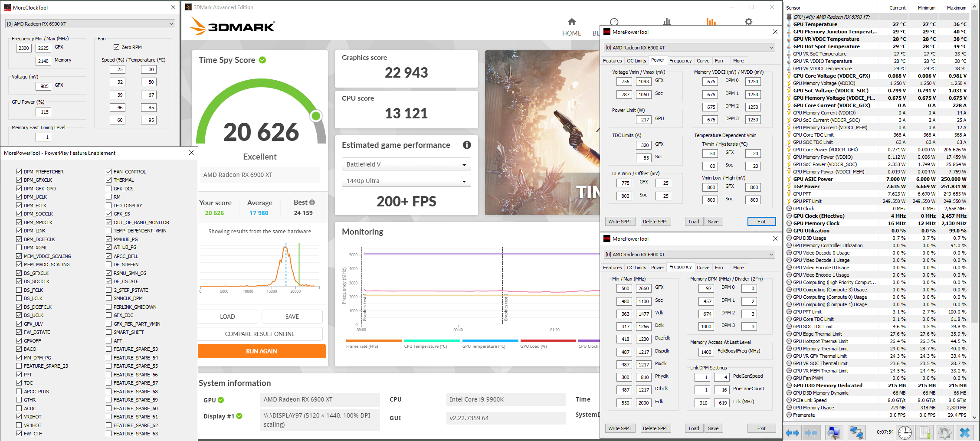Check the DS_FCLK feature box

click(x=19, y=290)
